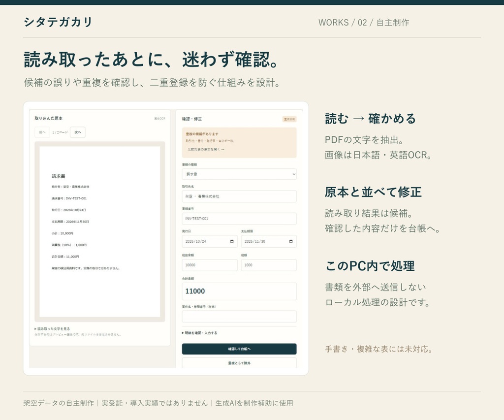Viewport: 504px width, 420px height.
Task: Click the WORKS / 02 / 自主制作 text
Action: tap(364, 23)
